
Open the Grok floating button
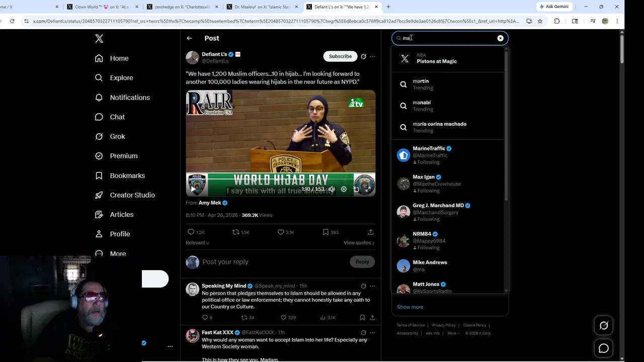[604, 326]
